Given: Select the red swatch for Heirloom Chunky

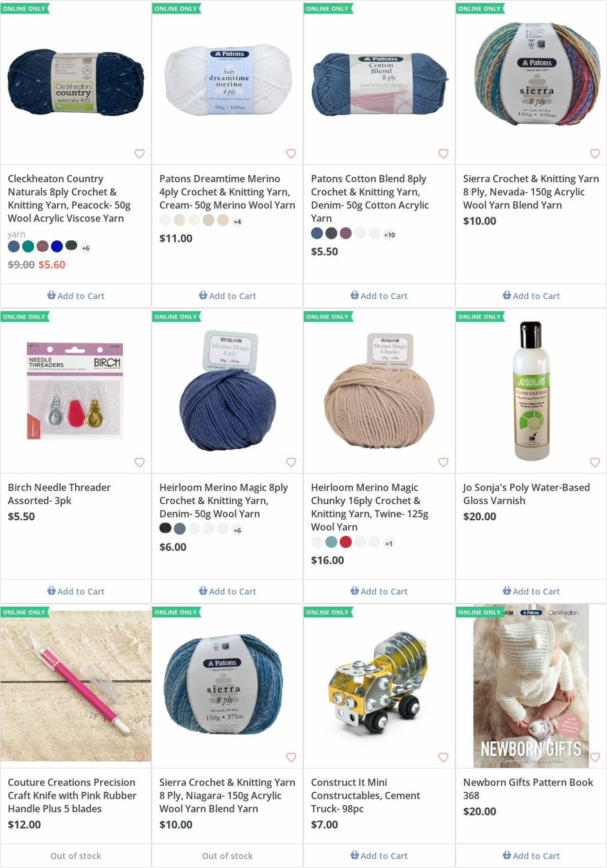Looking at the screenshot, I should coord(345,542).
